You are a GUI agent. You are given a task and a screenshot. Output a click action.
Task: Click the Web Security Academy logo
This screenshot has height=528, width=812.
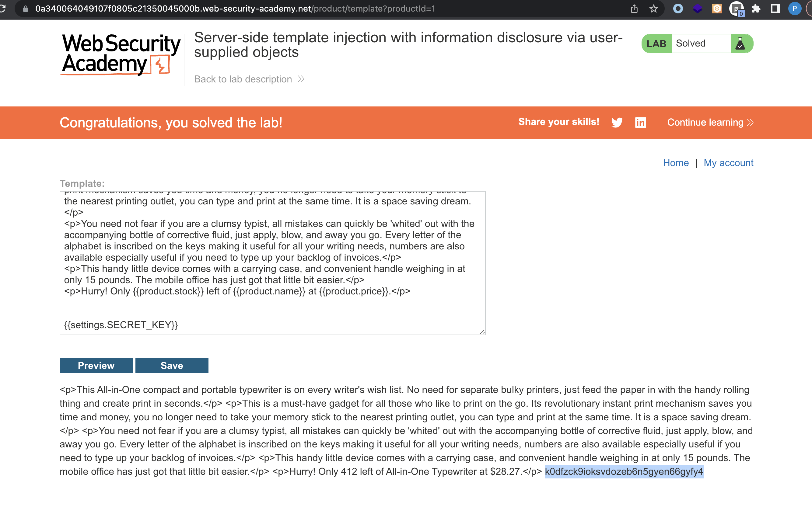click(x=121, y=54)
